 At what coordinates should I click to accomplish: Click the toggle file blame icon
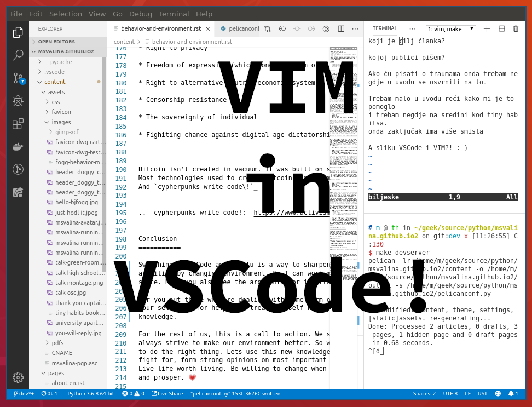(x=326, y=29)
